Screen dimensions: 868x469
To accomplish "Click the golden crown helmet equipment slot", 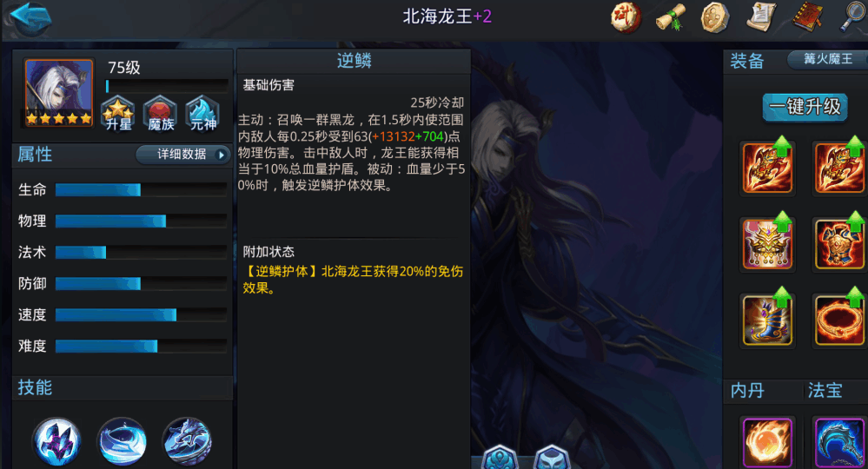I will (767, 243).
